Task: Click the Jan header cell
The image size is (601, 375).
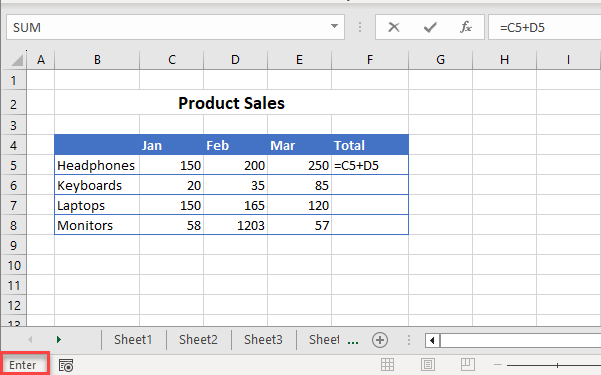Action: 172,145
